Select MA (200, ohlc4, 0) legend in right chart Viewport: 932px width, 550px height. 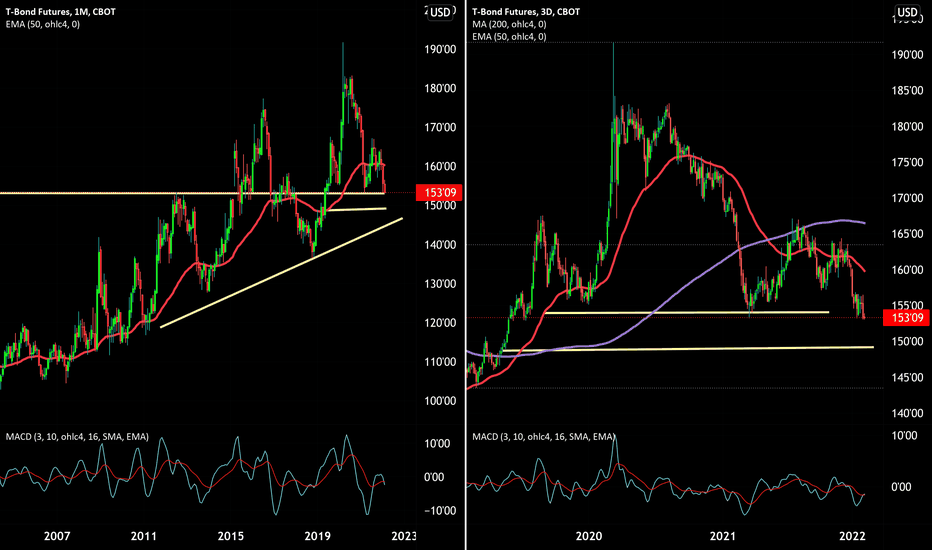tap(509, 24)
